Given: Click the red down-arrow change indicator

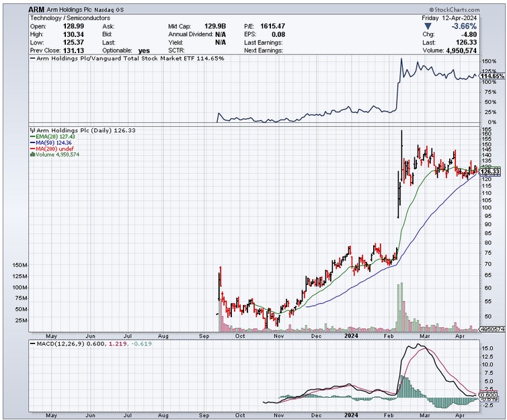Looking at the screenshot, I should 424,26.
